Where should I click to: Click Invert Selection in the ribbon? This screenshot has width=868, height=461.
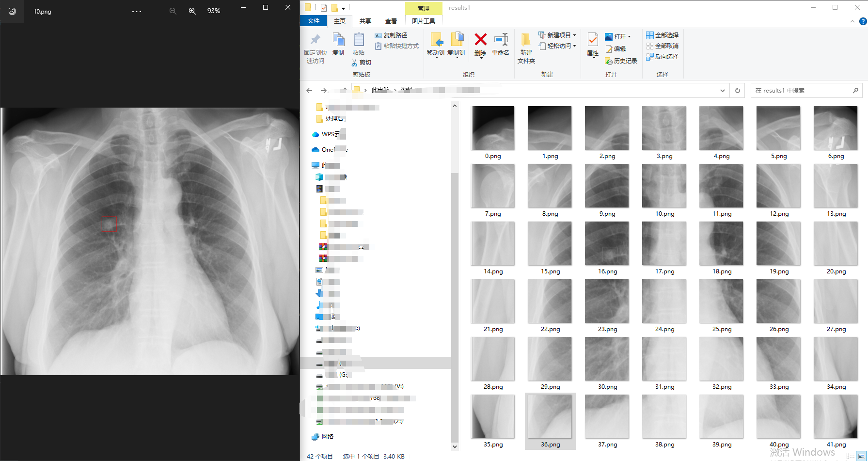(x=662, y=57)
